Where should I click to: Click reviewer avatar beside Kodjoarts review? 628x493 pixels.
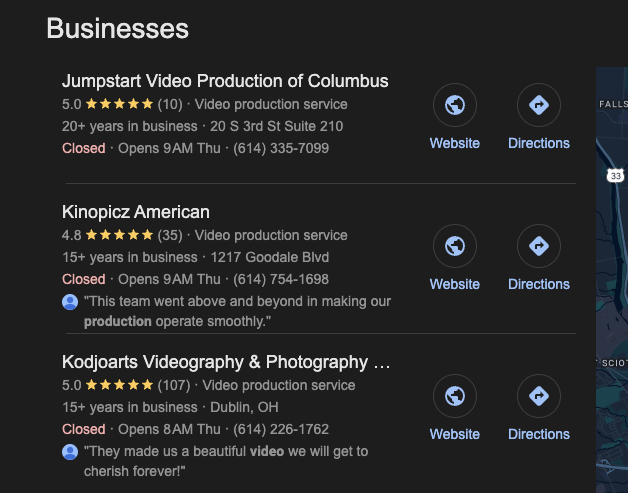coord(70,452)
